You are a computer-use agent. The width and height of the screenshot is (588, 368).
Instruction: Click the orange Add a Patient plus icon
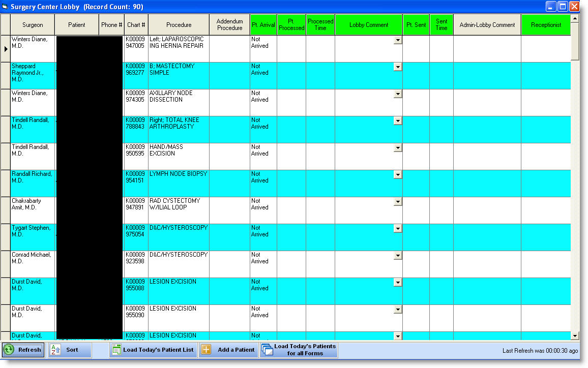tap(206, 350)
